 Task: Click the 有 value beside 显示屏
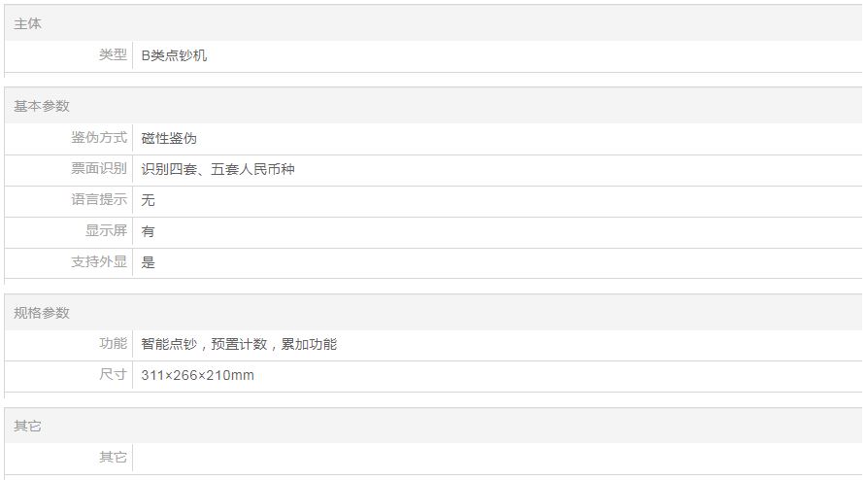pos(148,231)
